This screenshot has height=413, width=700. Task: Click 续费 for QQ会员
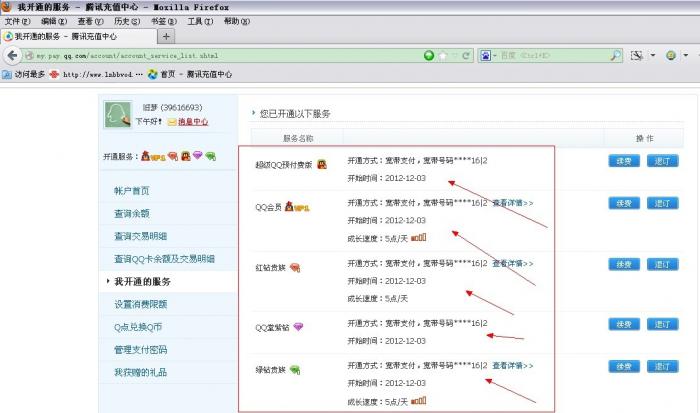[624, 203]
